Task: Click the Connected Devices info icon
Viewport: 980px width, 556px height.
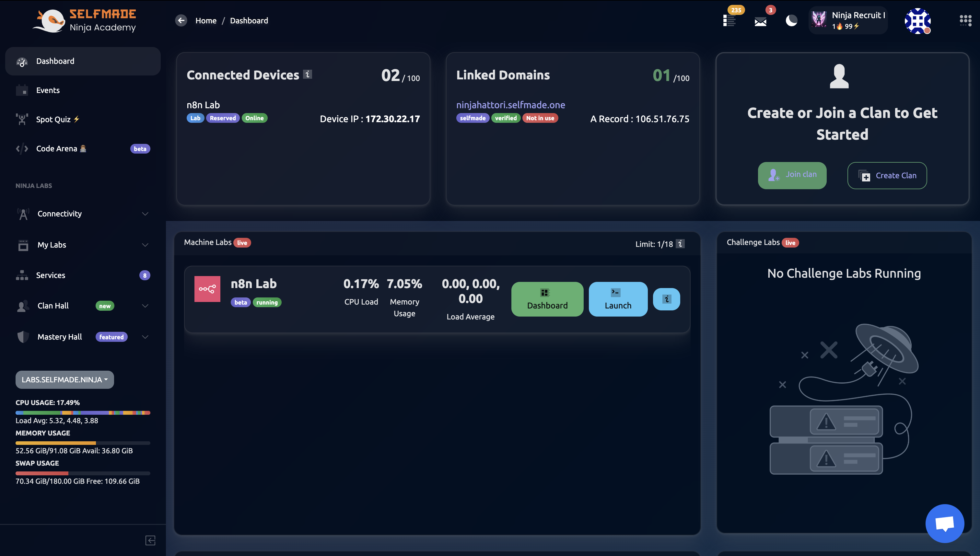Action: 308,74
